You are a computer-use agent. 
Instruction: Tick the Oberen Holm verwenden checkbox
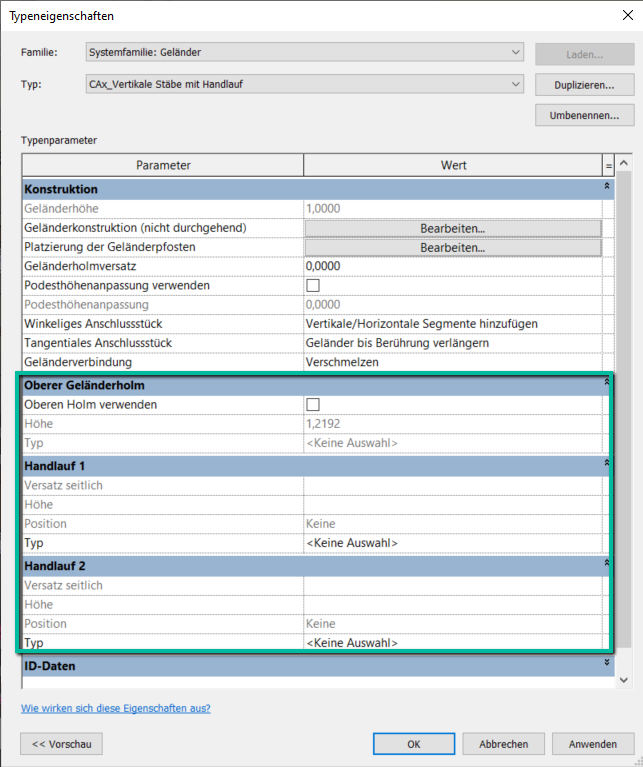[x=312, y=405]
